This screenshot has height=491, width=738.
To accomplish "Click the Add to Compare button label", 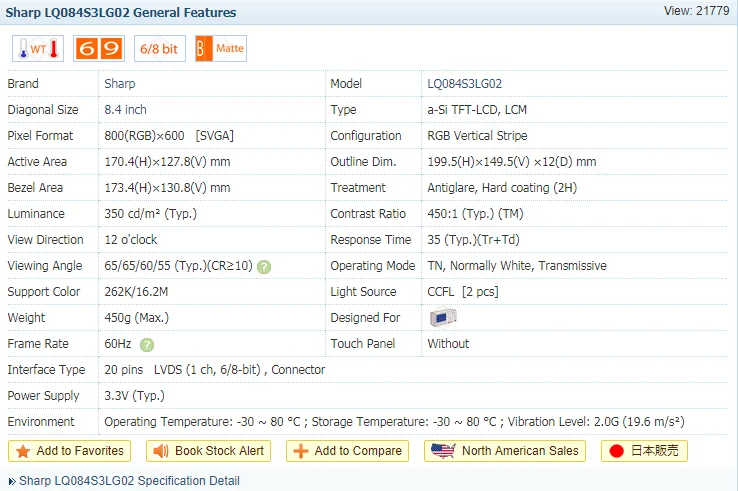I will pos(358,451).
